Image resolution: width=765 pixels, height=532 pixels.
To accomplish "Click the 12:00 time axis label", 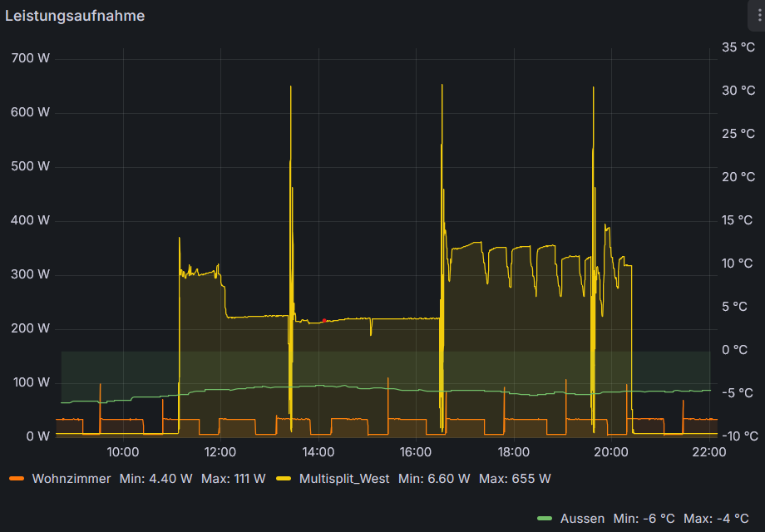I will click(220, 452).
